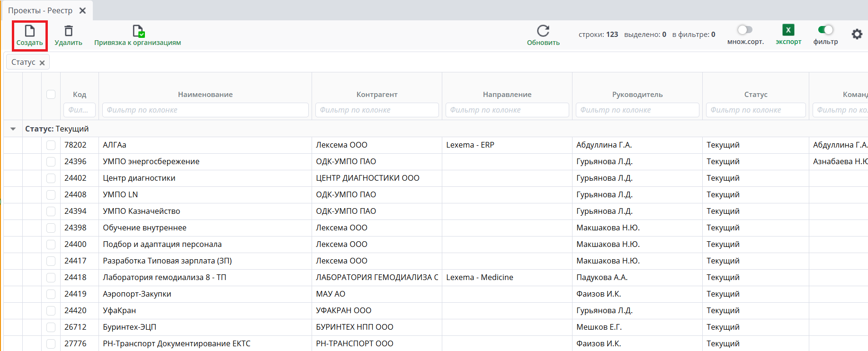Switch to the Проекты - Реестр tab
Screen dimensions: 868x351
pyautogui.click(x=40, y=10)
